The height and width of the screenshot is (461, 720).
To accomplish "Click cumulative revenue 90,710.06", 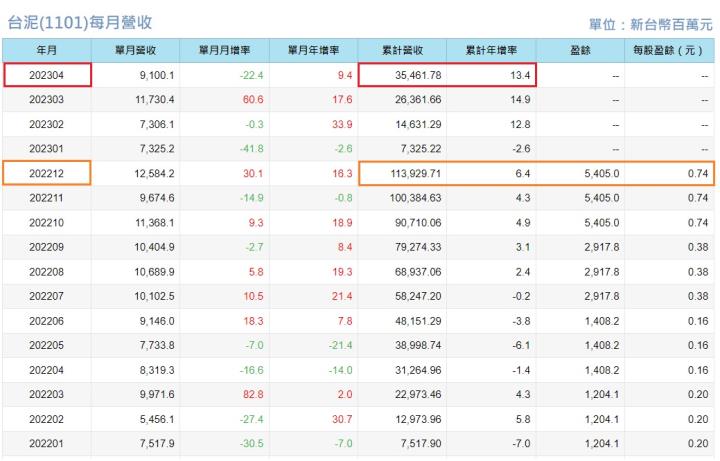I will (x=418, y=223).
